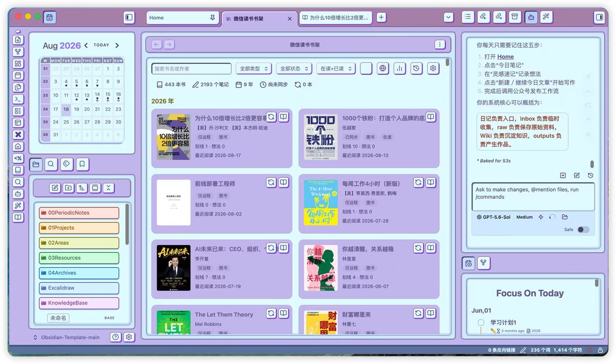This screenshot has height=364, width=616.
Task: Check the 学习计划1 task circle
Action: [481, 322]
